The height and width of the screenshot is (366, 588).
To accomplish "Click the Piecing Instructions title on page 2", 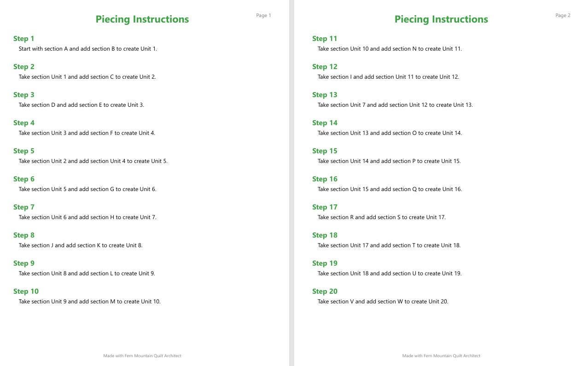I will 441,19.
